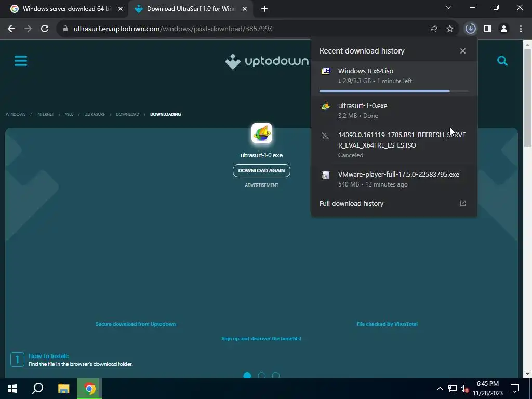
Task: Click the ultrasurf-1-0.exe download icon
Action: coord(326,106)
